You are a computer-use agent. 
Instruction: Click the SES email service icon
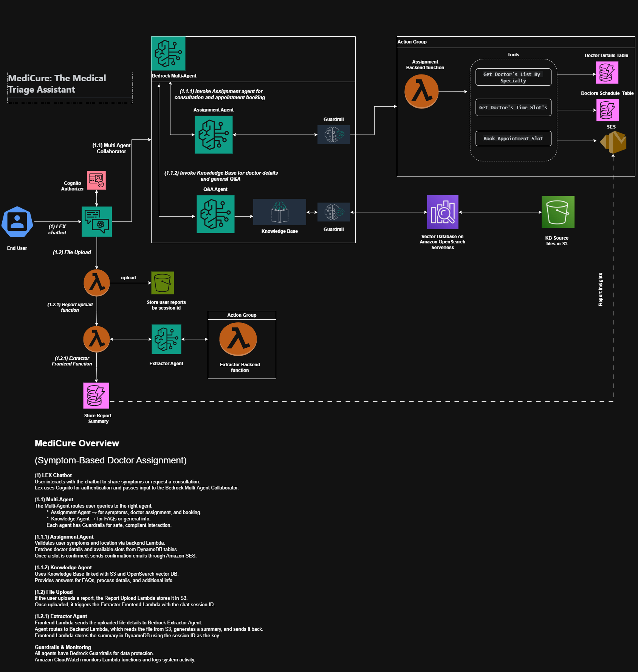point(613,142)
